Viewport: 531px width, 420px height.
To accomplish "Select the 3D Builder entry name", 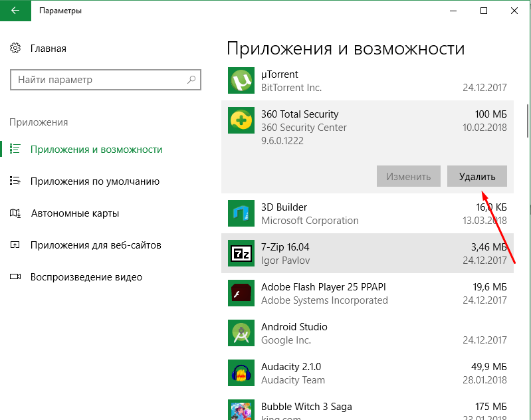I will (284, 207).
